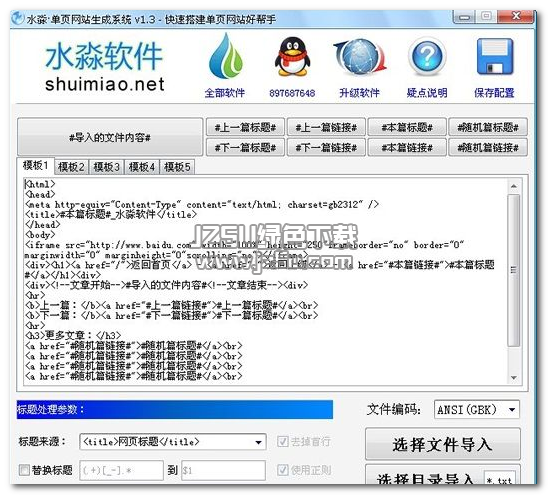Enable the 替换标题 checkbox

pyautogui.click(x=24, y=470)
